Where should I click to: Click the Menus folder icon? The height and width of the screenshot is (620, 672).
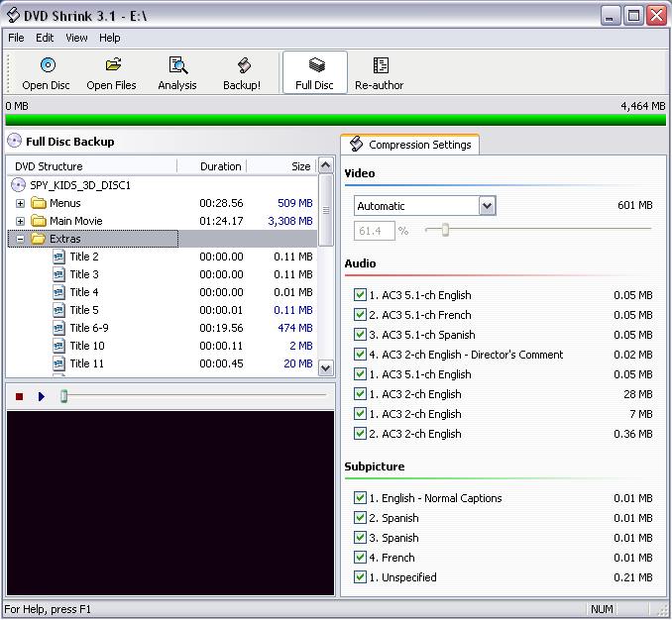coord(39,203)
